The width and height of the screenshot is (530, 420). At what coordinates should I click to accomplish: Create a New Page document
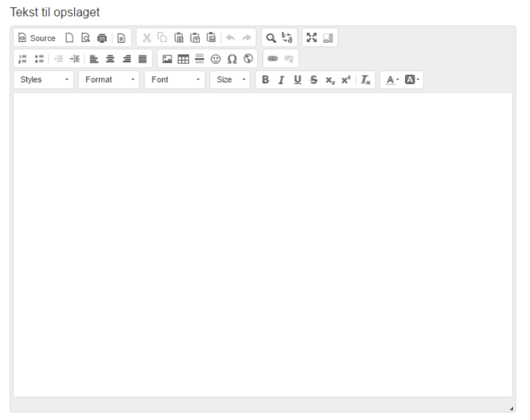point(70,38)
